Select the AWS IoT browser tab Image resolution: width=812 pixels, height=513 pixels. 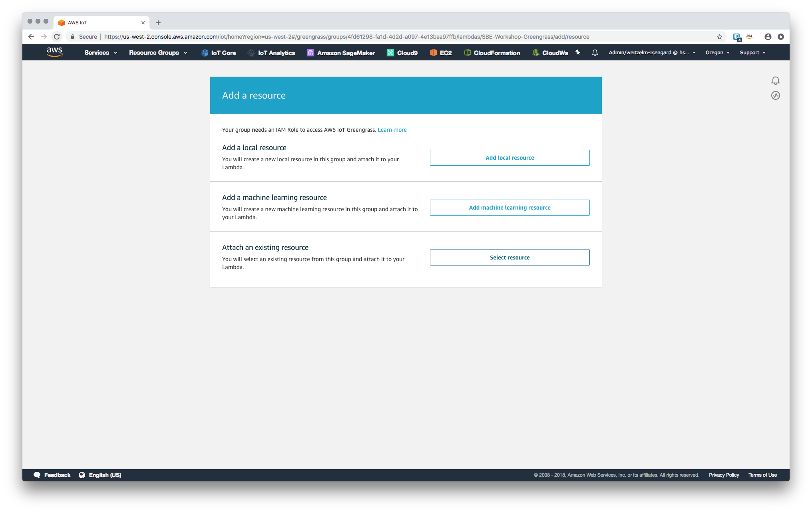point(101,23)
